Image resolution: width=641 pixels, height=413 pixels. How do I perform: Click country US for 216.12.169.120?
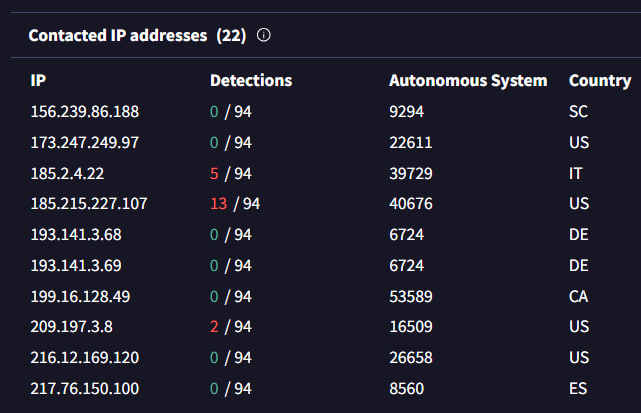pyautogui.click(x=579, y=358)
